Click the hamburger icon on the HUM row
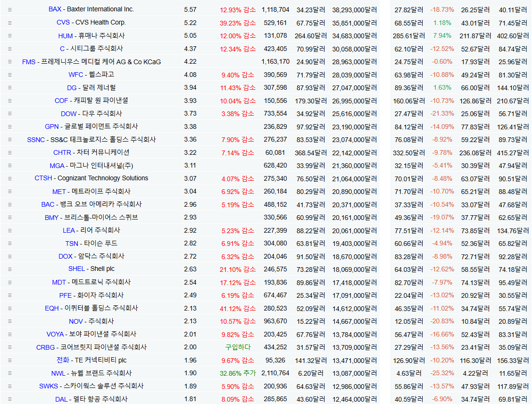The image size is (532, 404). pyautogui.click(x=9, y=36)
